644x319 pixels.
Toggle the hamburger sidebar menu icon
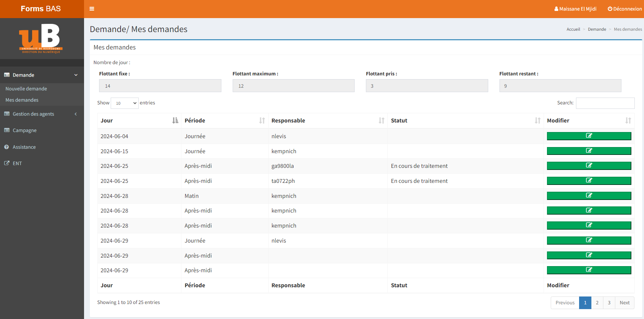pos(92,9)
